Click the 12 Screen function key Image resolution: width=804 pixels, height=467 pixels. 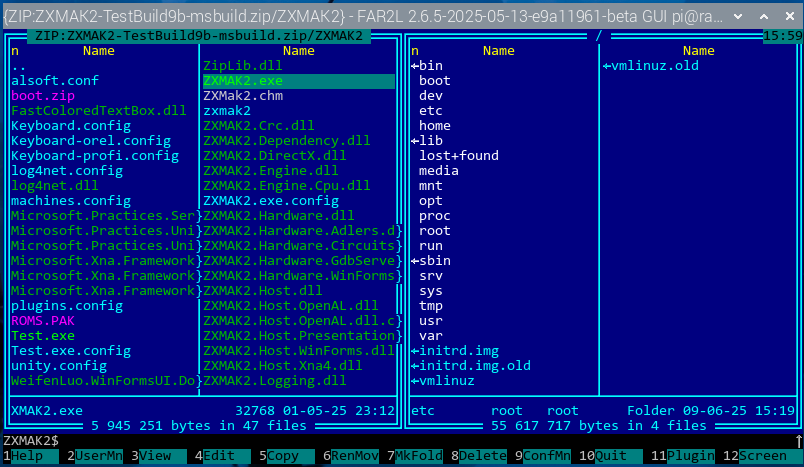pos(762,456)
